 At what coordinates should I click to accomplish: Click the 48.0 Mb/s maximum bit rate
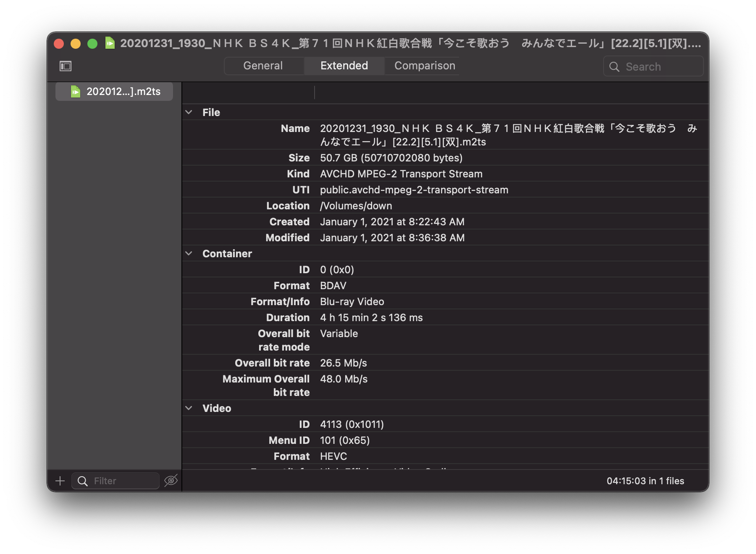[344, 379]
